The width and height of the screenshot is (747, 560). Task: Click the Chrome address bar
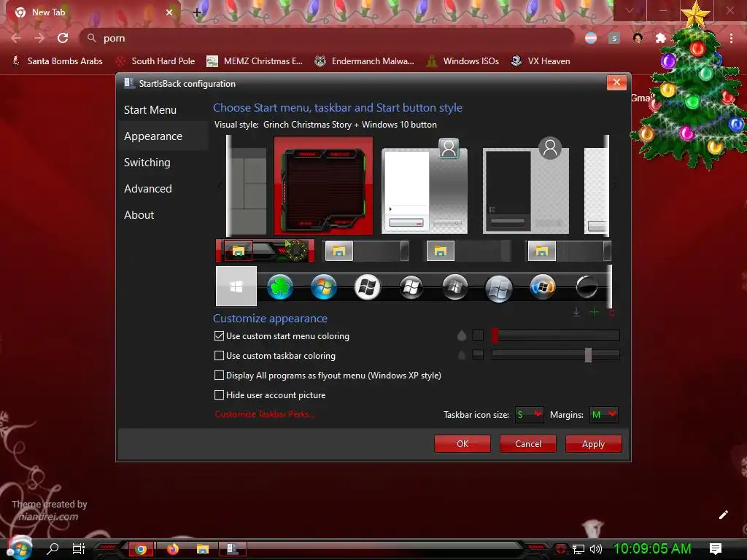click(x=327, y=38)
